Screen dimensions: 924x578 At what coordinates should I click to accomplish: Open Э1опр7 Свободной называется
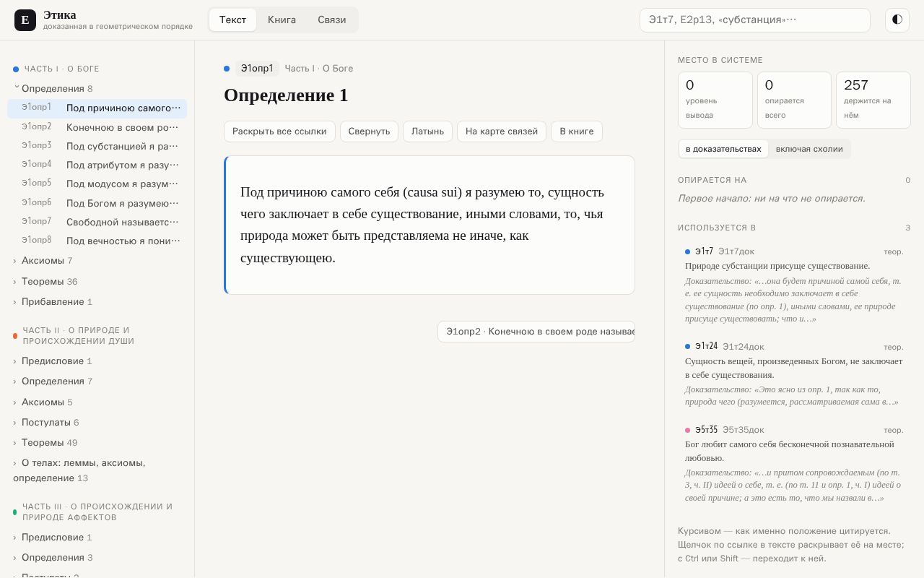click(x=97, y=222)
